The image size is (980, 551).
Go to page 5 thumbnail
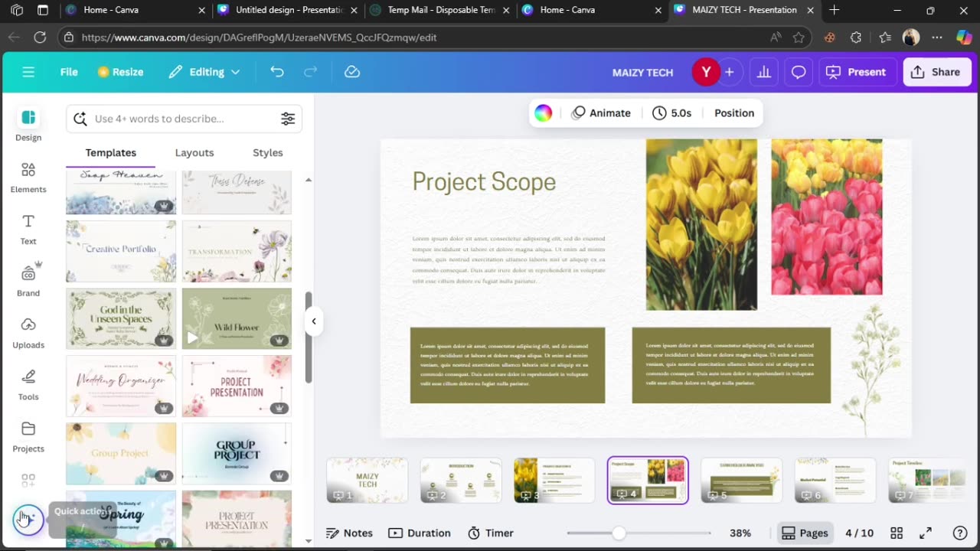pos(742,481)
